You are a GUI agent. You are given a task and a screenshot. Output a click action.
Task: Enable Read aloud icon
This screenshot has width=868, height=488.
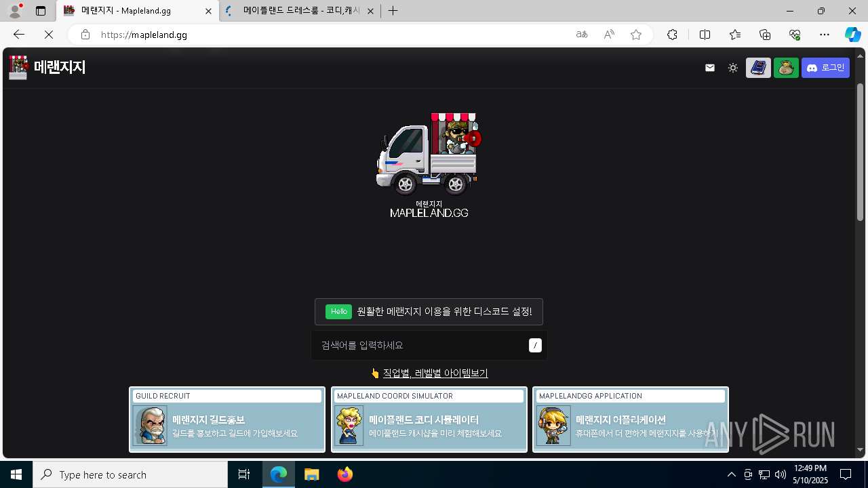[609, 35]
